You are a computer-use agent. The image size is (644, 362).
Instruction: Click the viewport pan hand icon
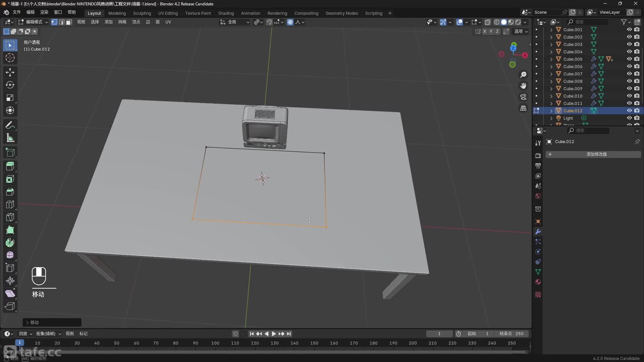523,86
